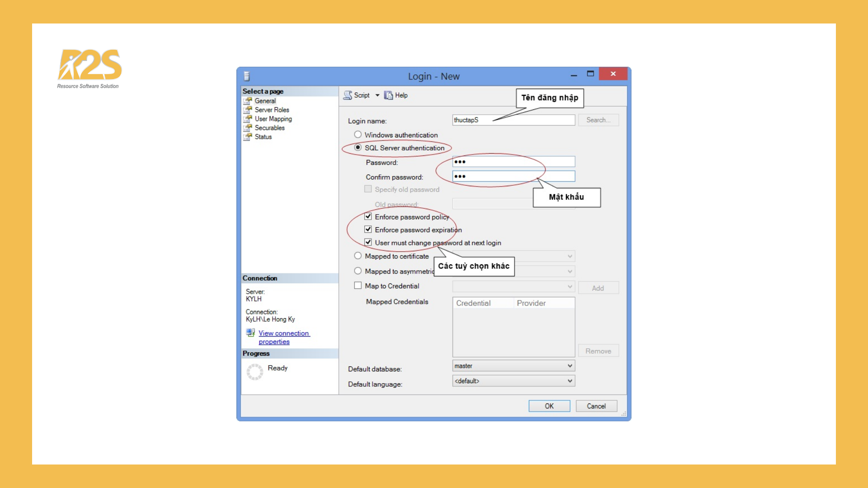
Task: Click the Script toolbar icon
Action: point(348,95)
